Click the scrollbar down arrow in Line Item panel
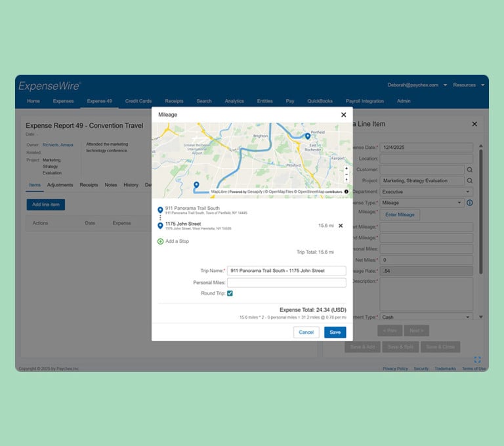This screenshot has width=504, height=446. 481,317
